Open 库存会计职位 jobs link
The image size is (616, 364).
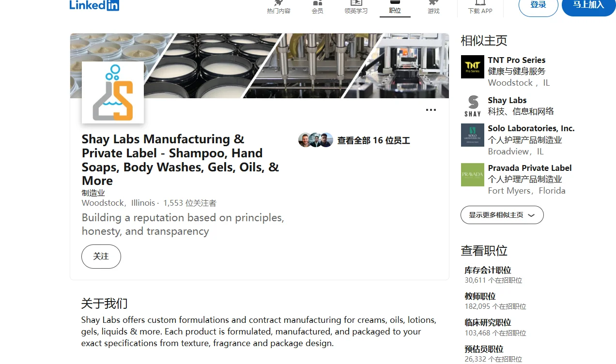488,270
